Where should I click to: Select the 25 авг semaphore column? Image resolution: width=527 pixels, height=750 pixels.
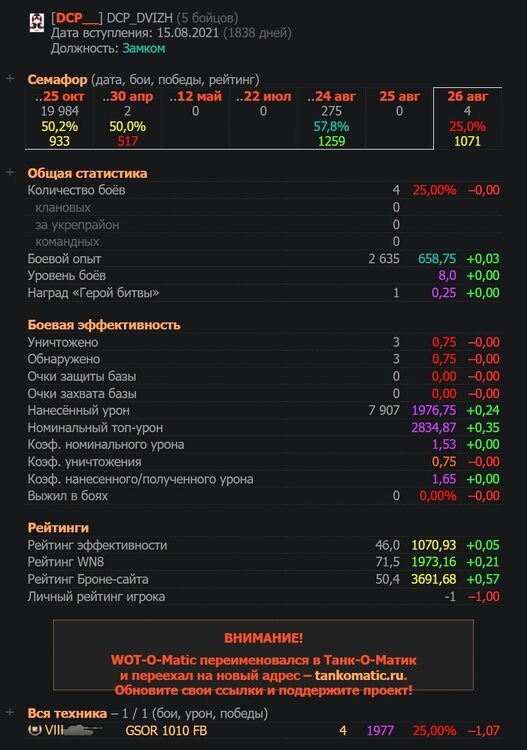click(x=399, y=118)
